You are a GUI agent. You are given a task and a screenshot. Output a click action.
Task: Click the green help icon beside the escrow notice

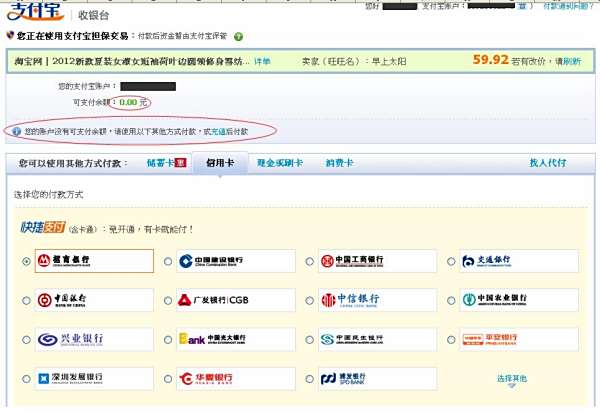(238, 37)
